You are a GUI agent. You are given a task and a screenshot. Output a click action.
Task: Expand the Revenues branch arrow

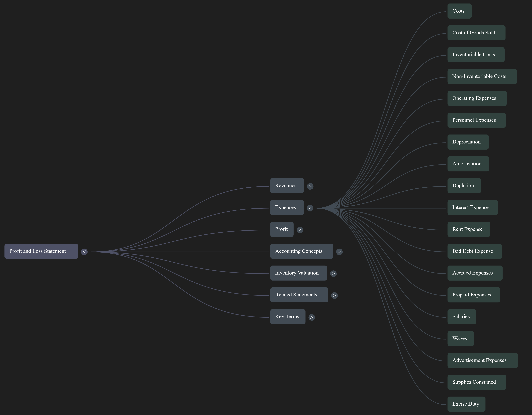click(310, 186)
